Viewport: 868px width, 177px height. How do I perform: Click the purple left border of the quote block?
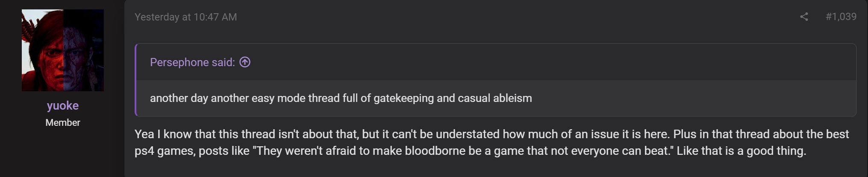pos(136,80)
